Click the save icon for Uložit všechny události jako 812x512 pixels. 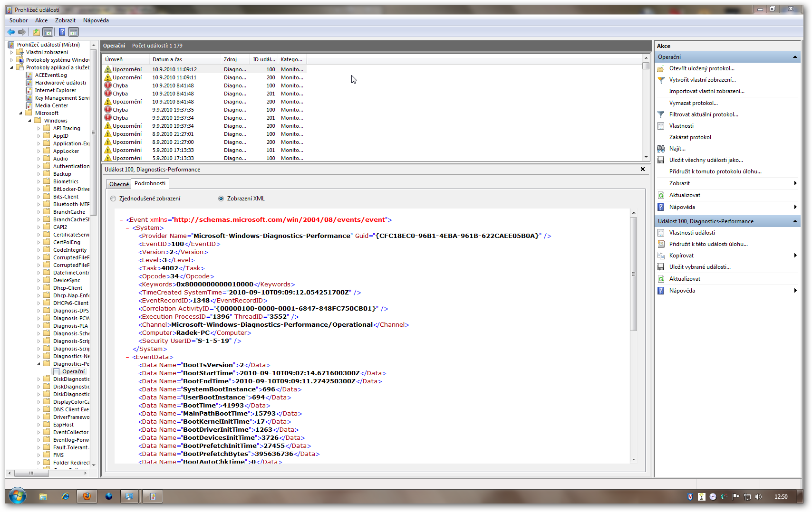point(660,160)
